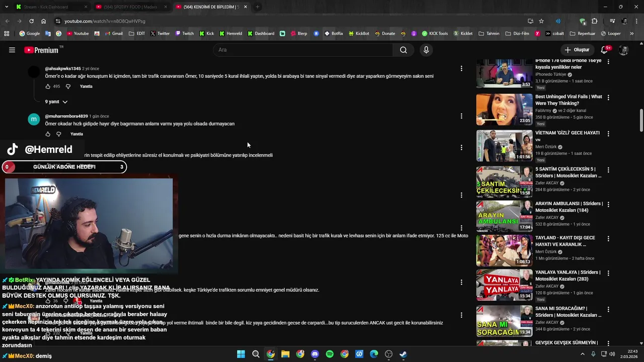
Task: Open @muharrembora4839 channel link
Action: pyautogui.click(x=66, y=116)
